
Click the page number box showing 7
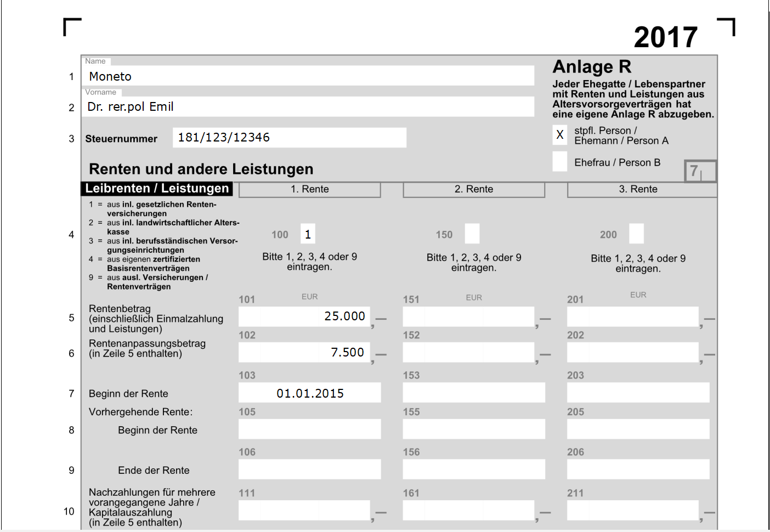pyautogui.click(x=700, y=171)
